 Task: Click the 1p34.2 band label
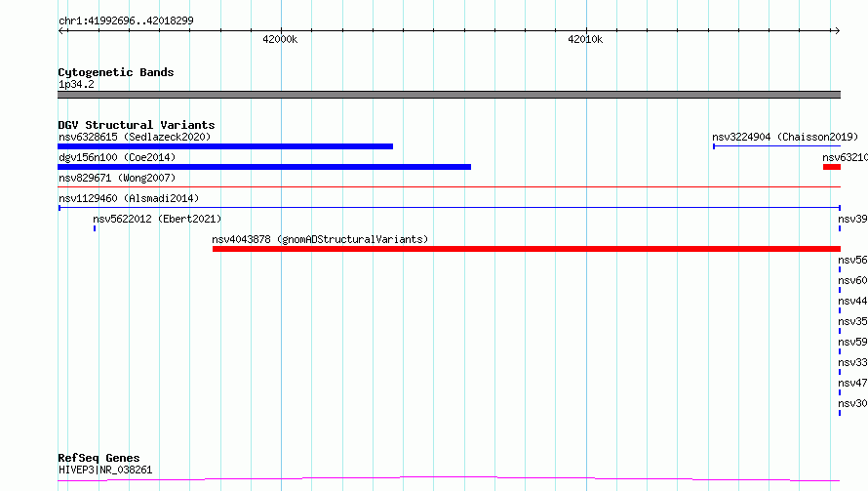tap(76, 84)
